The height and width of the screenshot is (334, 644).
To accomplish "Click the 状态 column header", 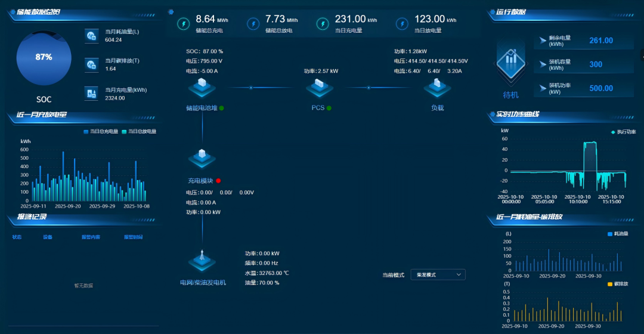I will [x=17, y=237].
